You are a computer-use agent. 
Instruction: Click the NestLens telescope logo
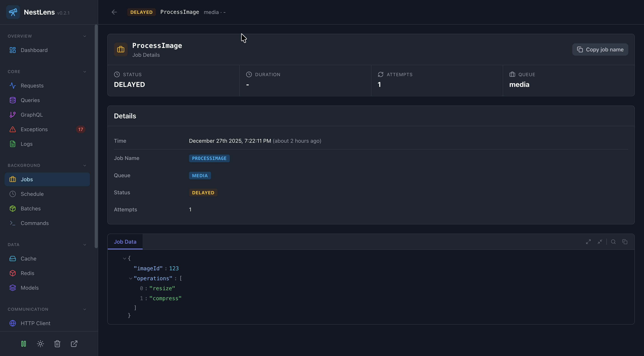click(13, 12)
